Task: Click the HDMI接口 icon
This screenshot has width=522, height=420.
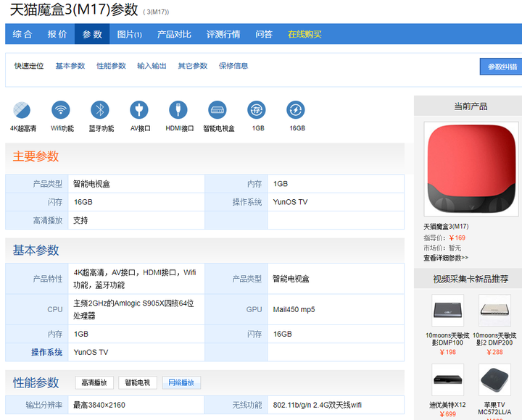Action: [x=178, y=110]
